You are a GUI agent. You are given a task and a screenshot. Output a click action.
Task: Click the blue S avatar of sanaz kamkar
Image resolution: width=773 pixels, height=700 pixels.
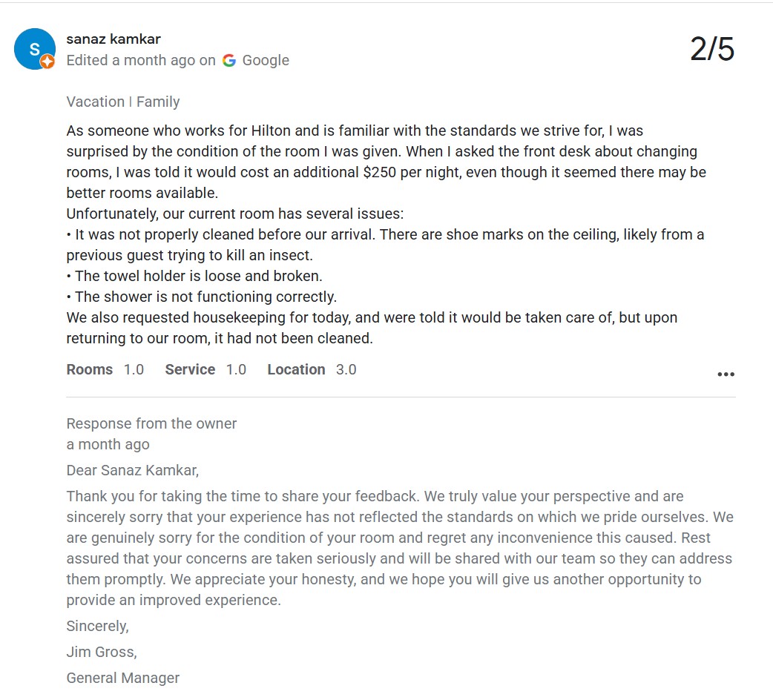(x=35, y=49)
